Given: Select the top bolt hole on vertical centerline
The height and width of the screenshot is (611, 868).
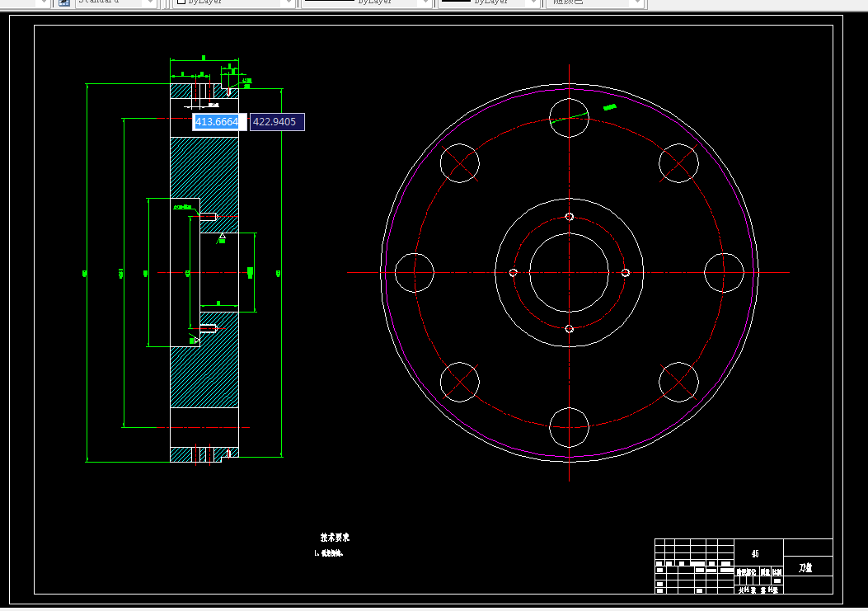Looking at the screenshot, I should coord(569,118).
